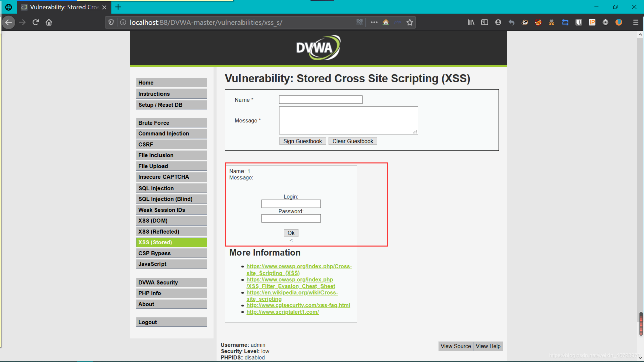Click the browser forward arrow
The image size is (644, 362).
22,22
